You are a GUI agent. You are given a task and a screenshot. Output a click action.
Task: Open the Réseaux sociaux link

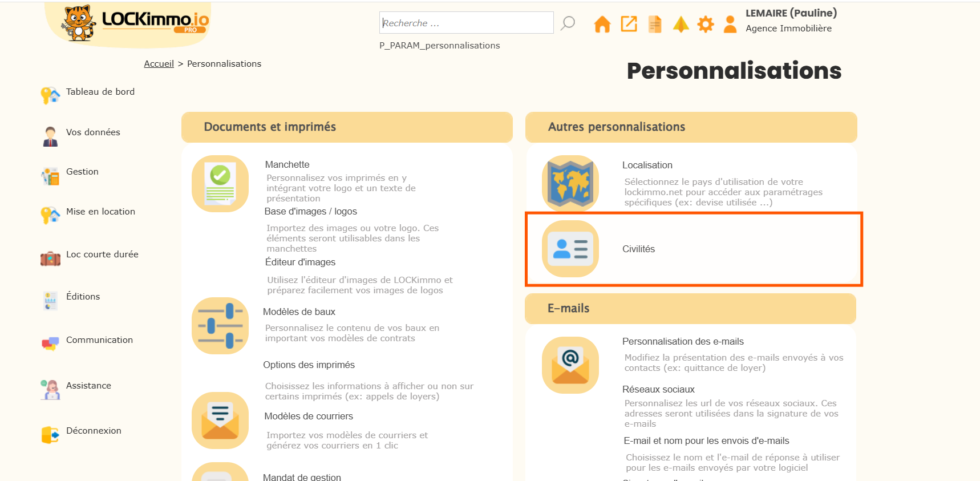tap(658, 390)
